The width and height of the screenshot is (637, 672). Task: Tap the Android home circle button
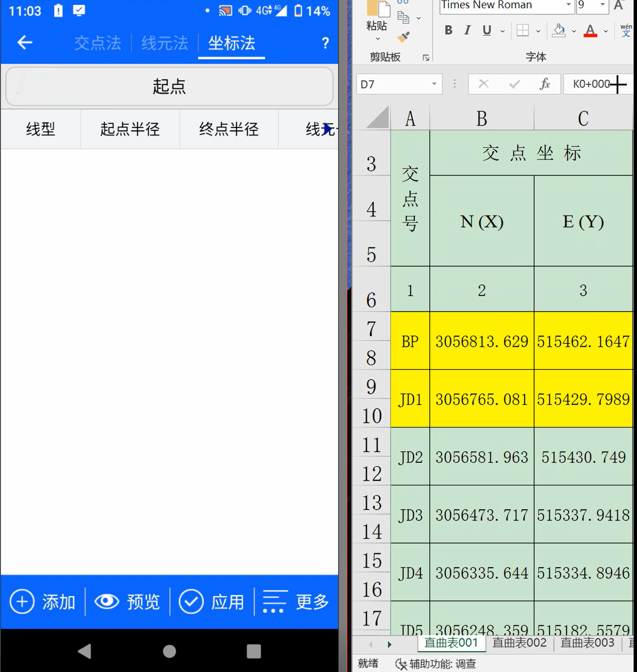170,651
